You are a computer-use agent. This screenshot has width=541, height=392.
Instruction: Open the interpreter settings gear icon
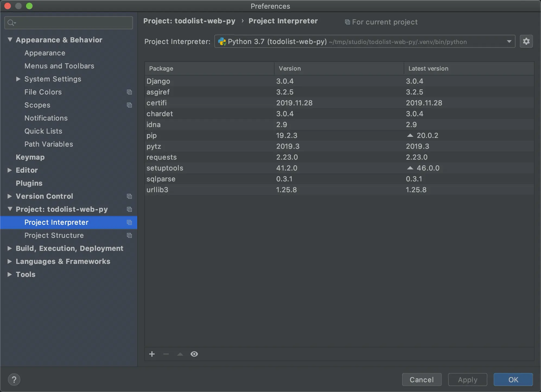pyautogui.click(x=526, y=41)
